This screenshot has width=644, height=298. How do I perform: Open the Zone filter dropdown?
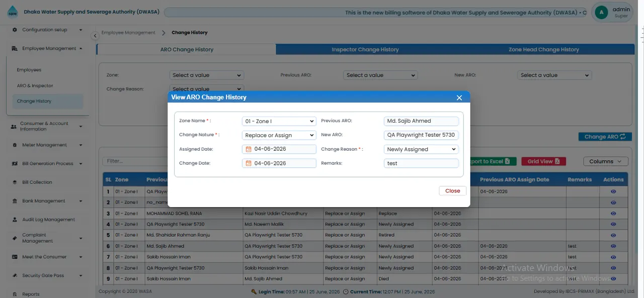coord(206,75)
